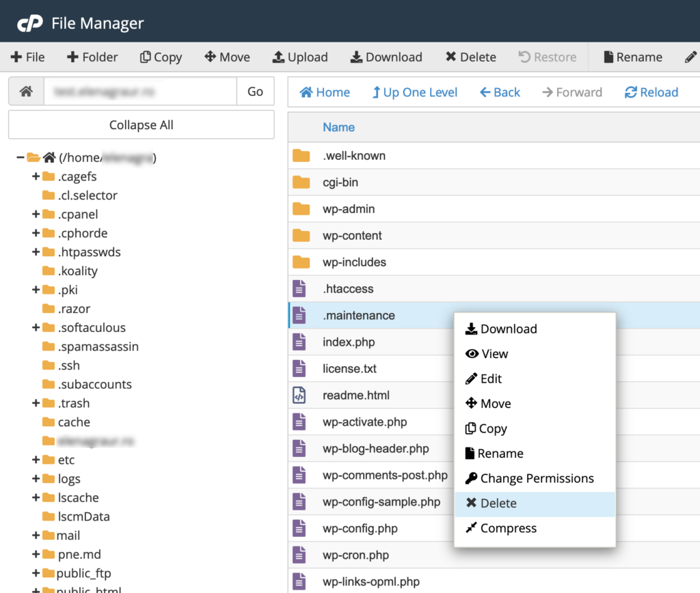Choose Move from context menu

tap(535, 404)
